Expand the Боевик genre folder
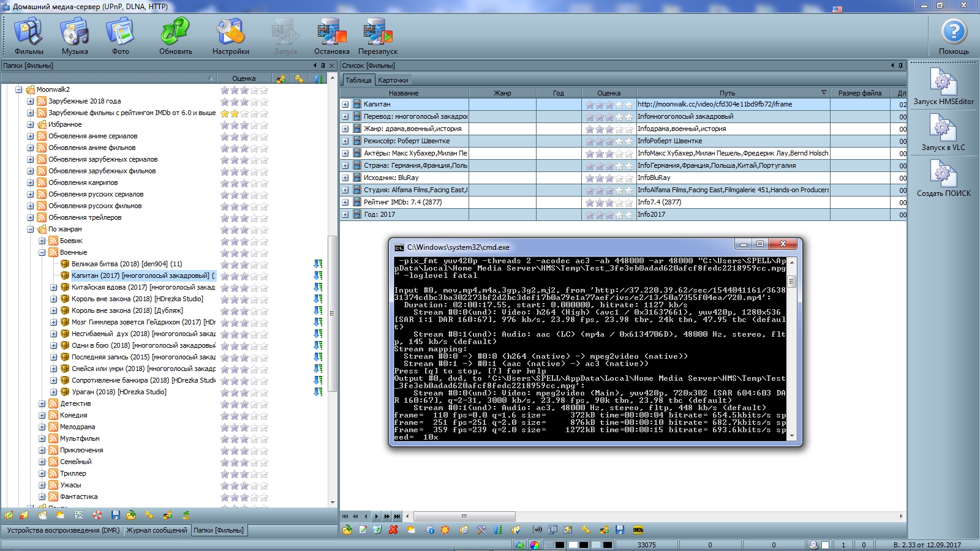The width and height of the screenshot is (980, 551). pos(42,241)
